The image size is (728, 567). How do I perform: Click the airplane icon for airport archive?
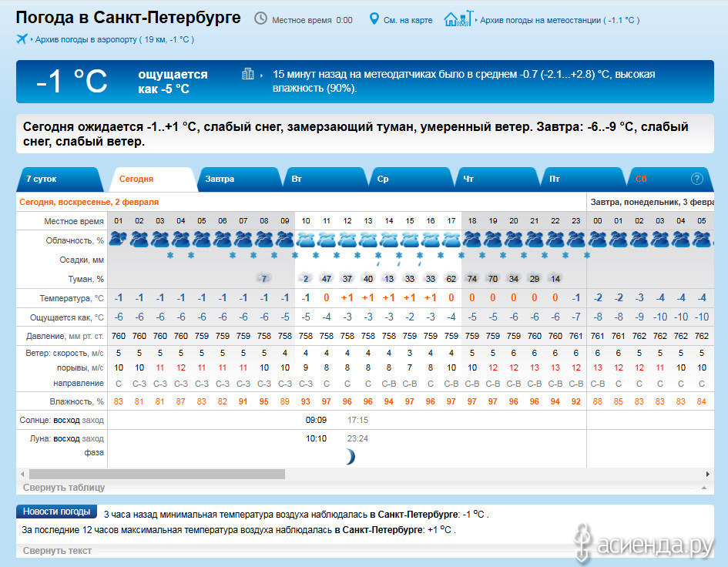click(22, 39)
